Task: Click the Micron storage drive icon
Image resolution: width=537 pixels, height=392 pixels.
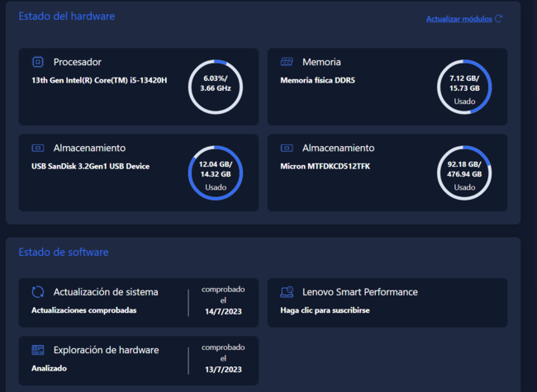Action: (x=287, y=148)
